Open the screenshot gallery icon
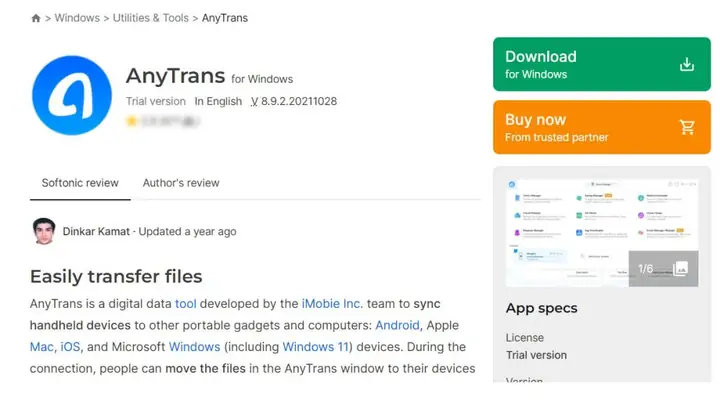This screenshot has width=720, height=405. click(x=680, y=269)
